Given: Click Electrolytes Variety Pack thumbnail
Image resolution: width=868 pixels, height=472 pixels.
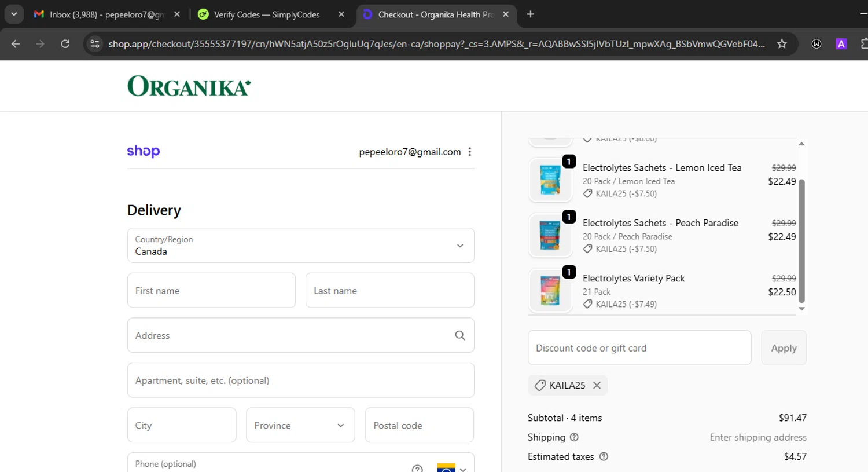Looking at the screenshot, I should click(x=550, y=291).
